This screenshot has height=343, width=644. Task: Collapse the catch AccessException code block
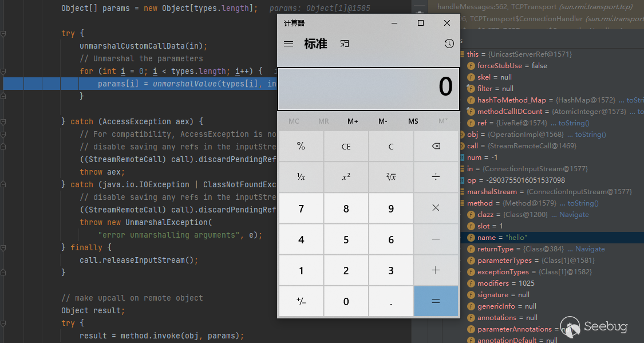pyautogui.click(x=3, y=121)
